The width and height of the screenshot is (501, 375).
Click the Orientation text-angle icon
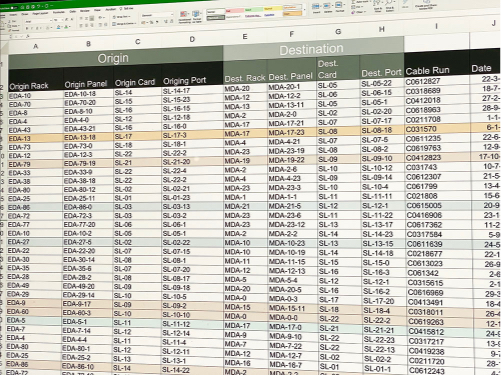pyautogui.click(x=100, y=17)
